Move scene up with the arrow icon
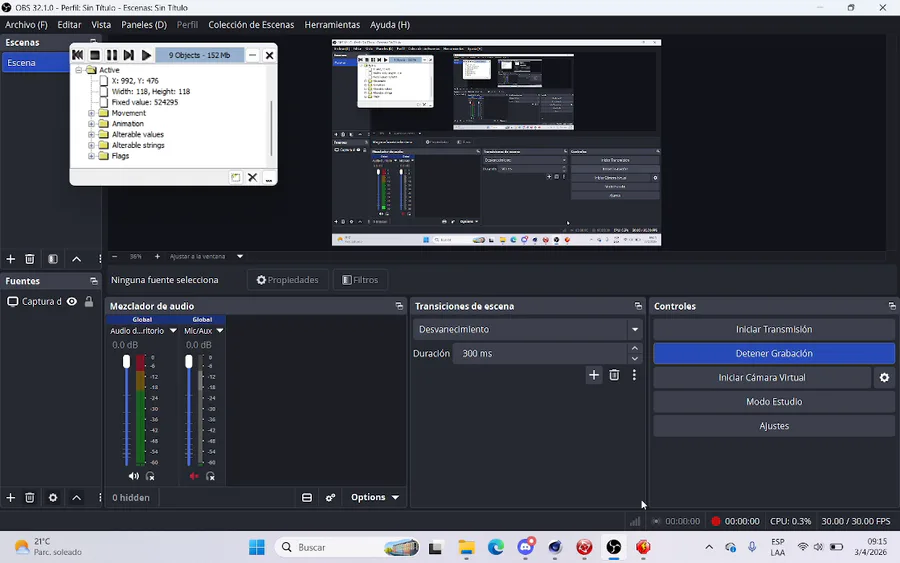 coord(76,259)
